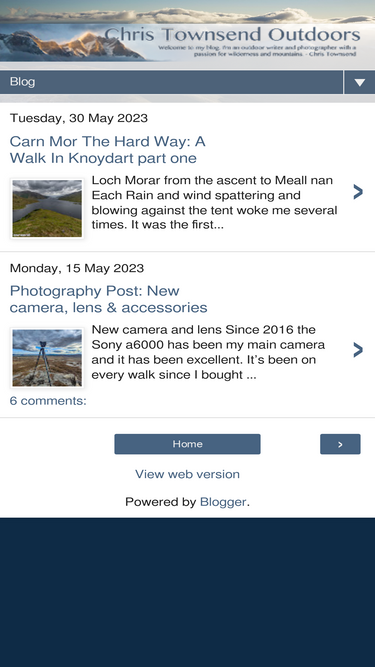
Task: Click the Loch Morar thumbnail image
Action: (47, 208)
